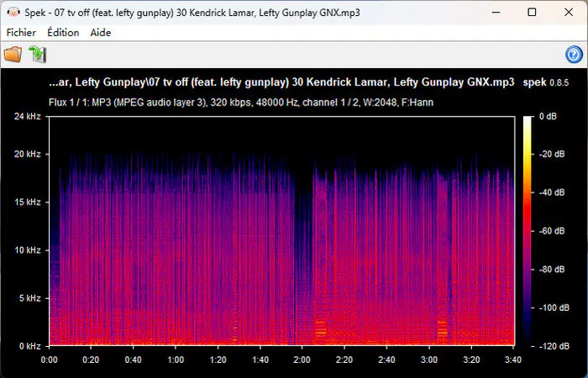Click the 'spek 0.8.5' version label
The width and height of the screenshot is (588, 378).
(546, 82)
